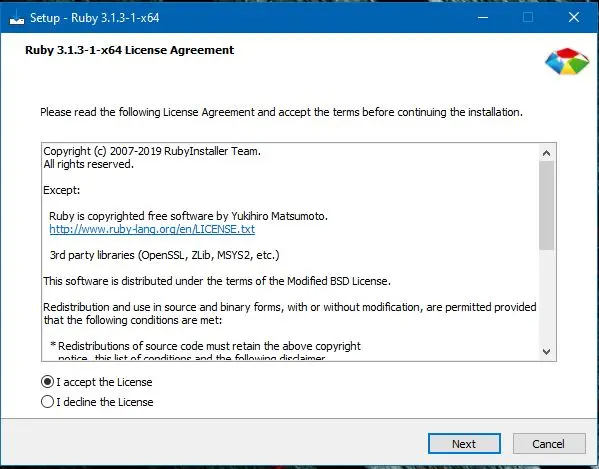
Task: Cancel the Ruby installation
Action: (x=549, y=444)
